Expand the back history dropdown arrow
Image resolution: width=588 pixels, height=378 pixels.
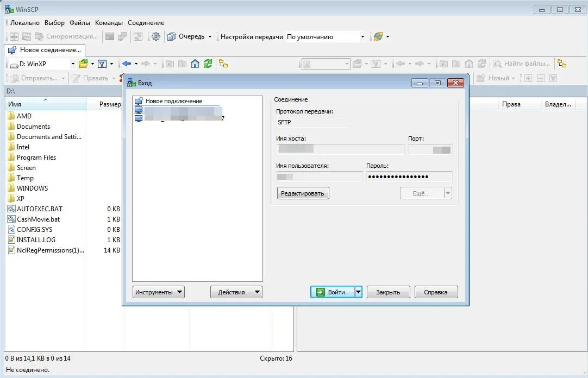pos(136,64)
